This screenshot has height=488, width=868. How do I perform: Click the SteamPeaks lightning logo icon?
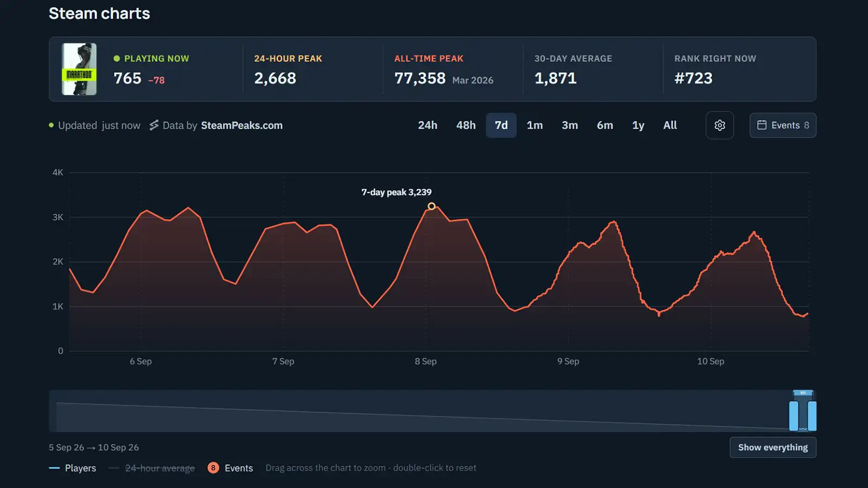(x=154, y=125)
